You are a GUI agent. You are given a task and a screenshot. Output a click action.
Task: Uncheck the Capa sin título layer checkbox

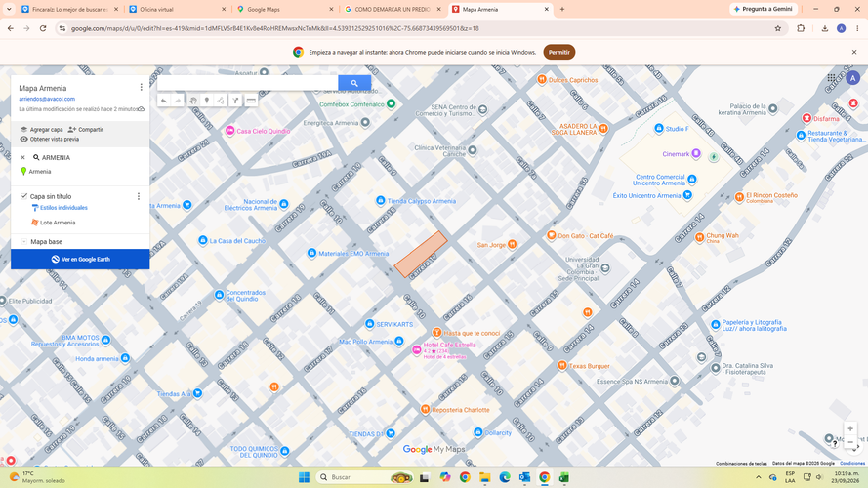pyautogui.click(x=23, y=196)
